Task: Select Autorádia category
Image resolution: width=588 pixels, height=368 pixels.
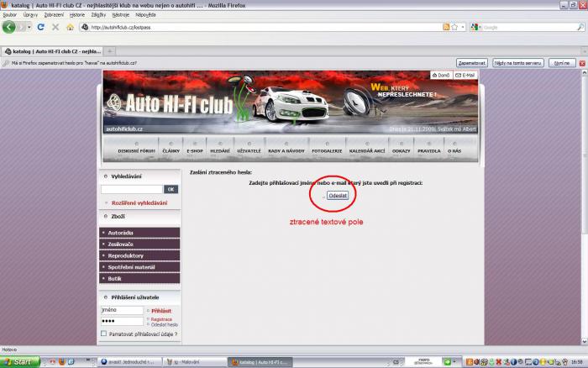Action: point(139,233)
